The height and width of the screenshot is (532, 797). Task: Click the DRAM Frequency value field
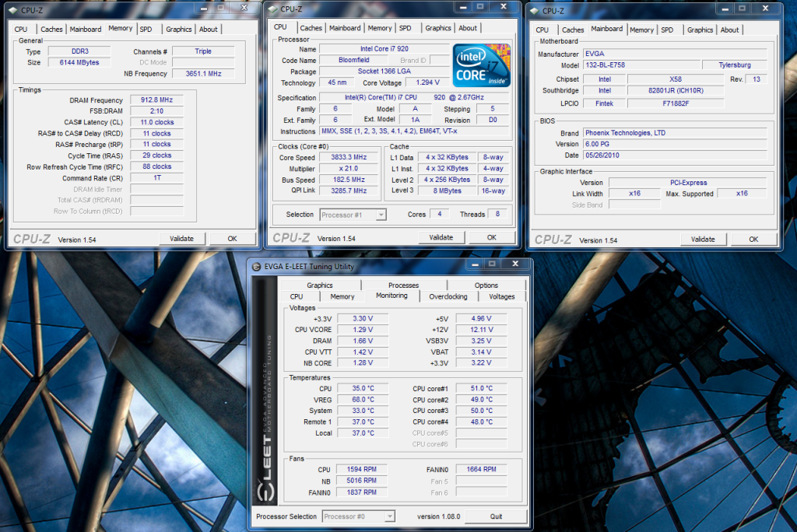pyautogui.click(x=156, y=100)
